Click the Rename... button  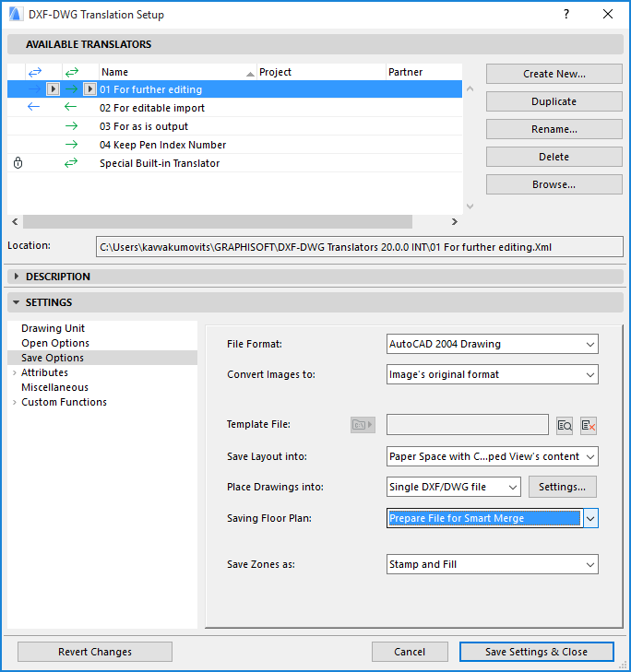[x=554, y=129]
